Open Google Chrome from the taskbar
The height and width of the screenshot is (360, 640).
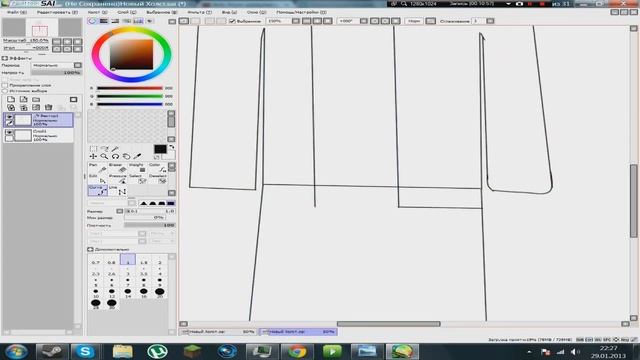[297, 351]
